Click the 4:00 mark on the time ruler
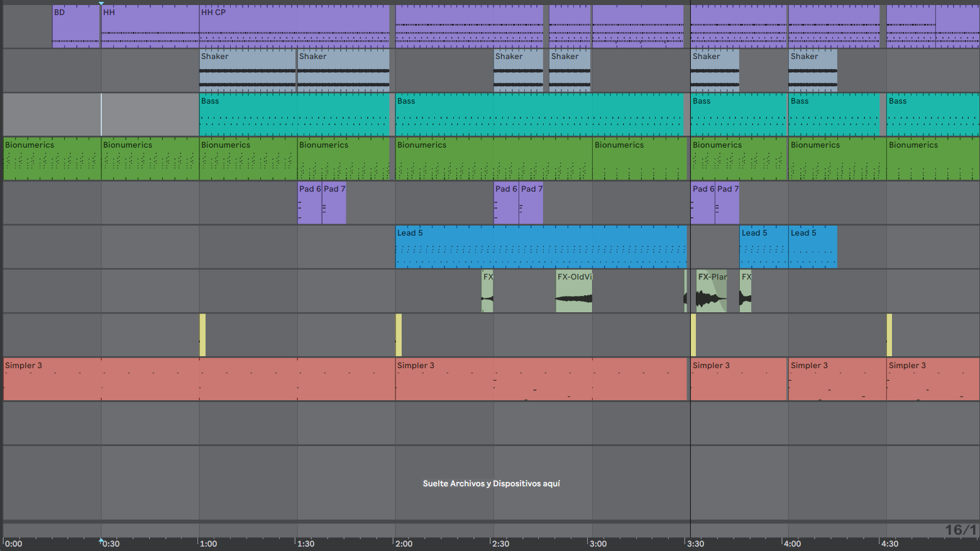Viewport: 980px width, 551px height. point(792,543)
